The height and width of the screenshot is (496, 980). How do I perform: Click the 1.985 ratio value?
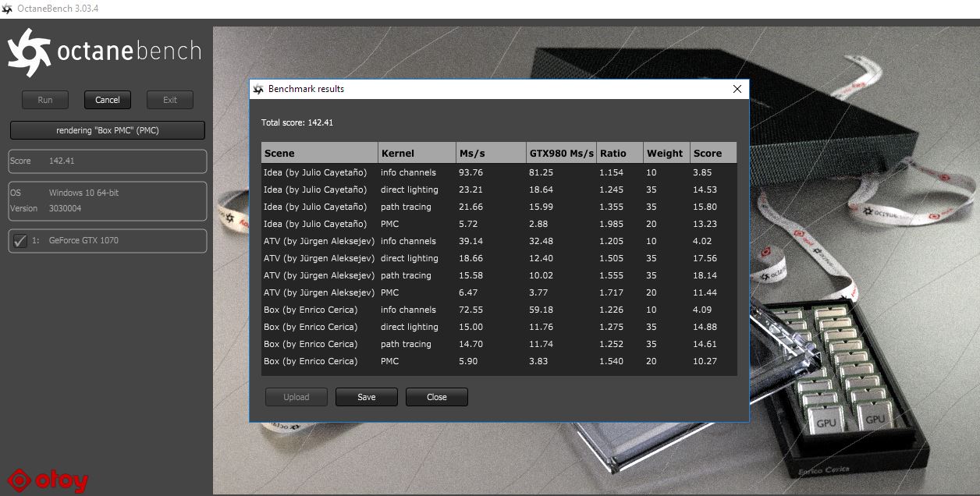click(611, 224)
